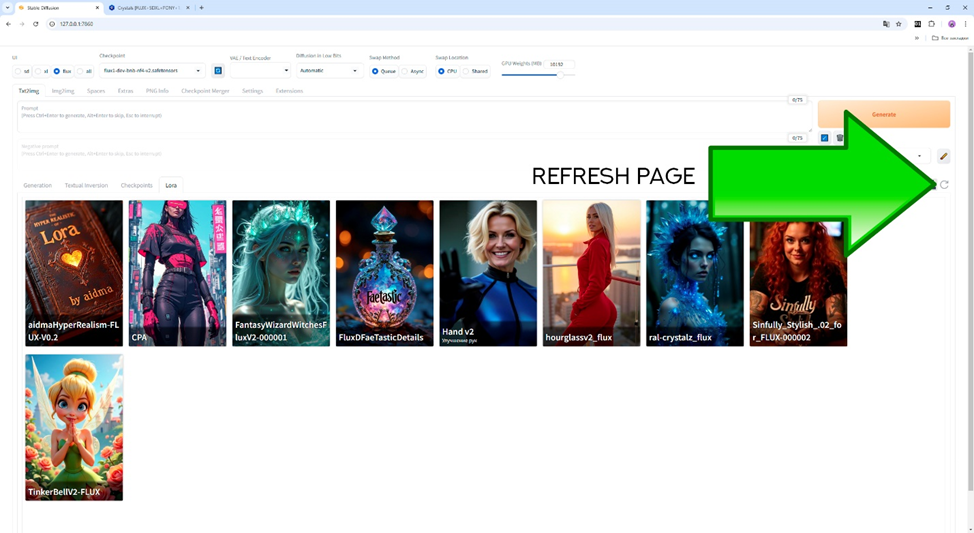The image size is (974, 533).
Task: Select the Hand v2 Lora card
Action: click(488, 273)
